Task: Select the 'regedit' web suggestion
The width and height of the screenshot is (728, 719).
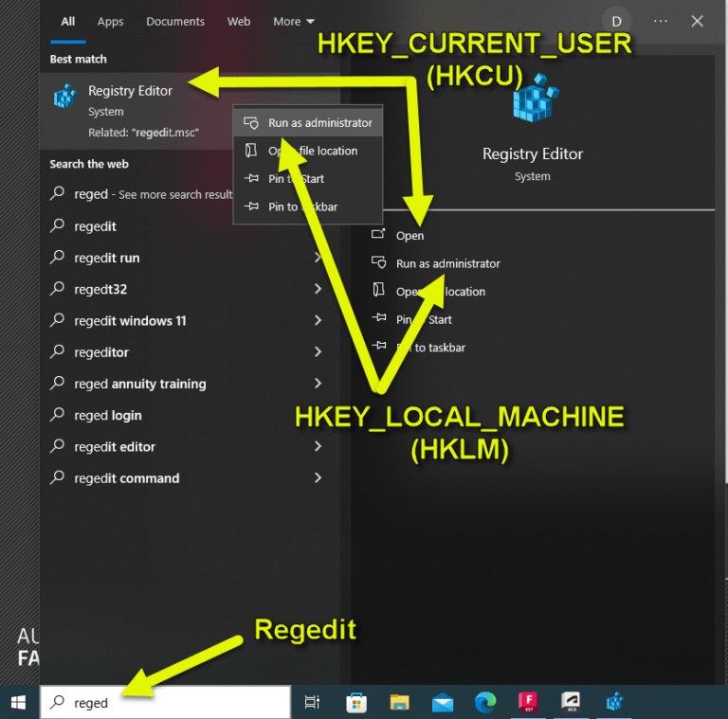Action: [x=95, y=226]
